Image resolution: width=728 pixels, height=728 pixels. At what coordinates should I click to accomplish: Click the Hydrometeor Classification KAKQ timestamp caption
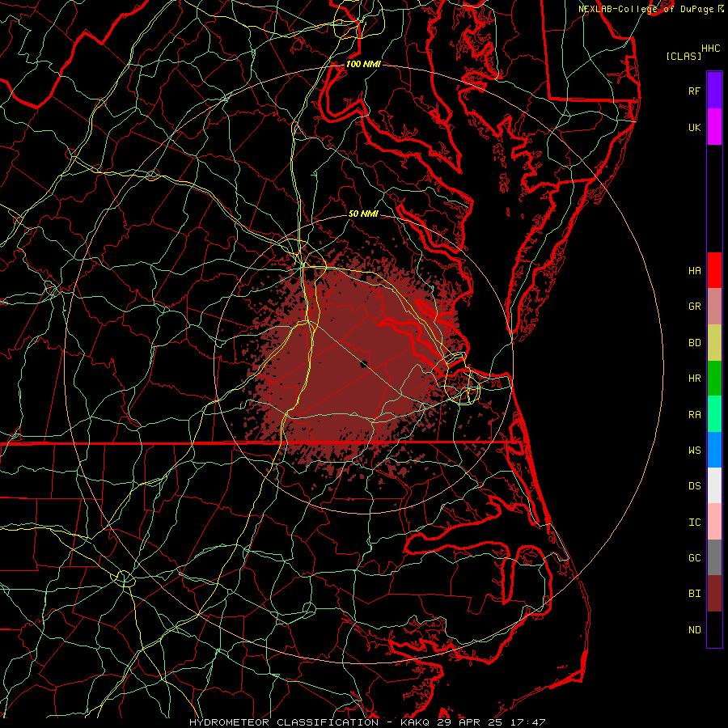click(x=367, y=722)
